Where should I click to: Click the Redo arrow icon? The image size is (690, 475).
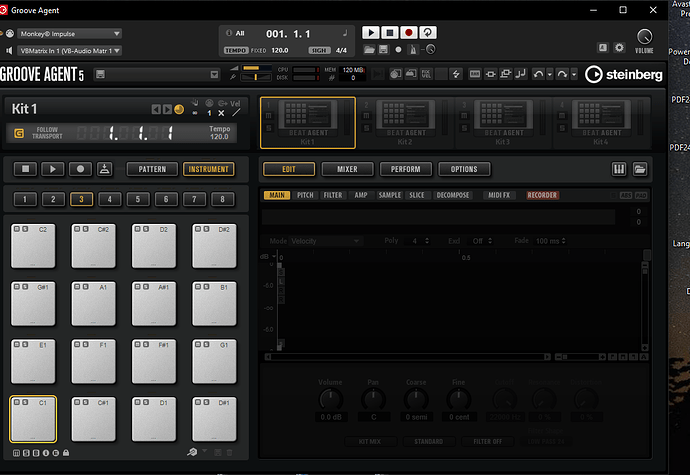coord(562,74)
